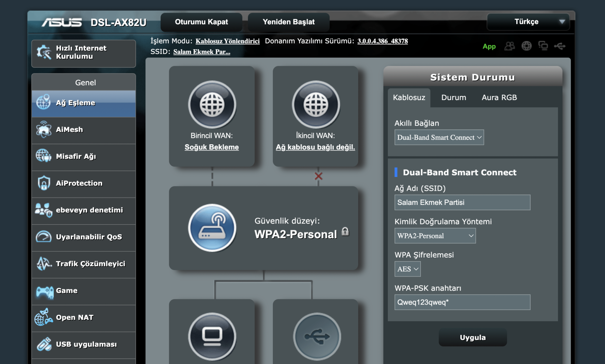Click the network devices icon in header
This screenshot has height=364, width=605.
[543, 46]
